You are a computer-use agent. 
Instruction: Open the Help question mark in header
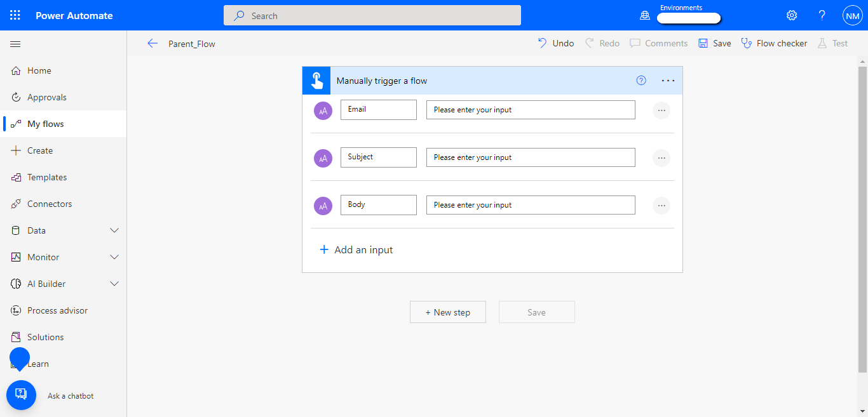(x=822, y=15)
